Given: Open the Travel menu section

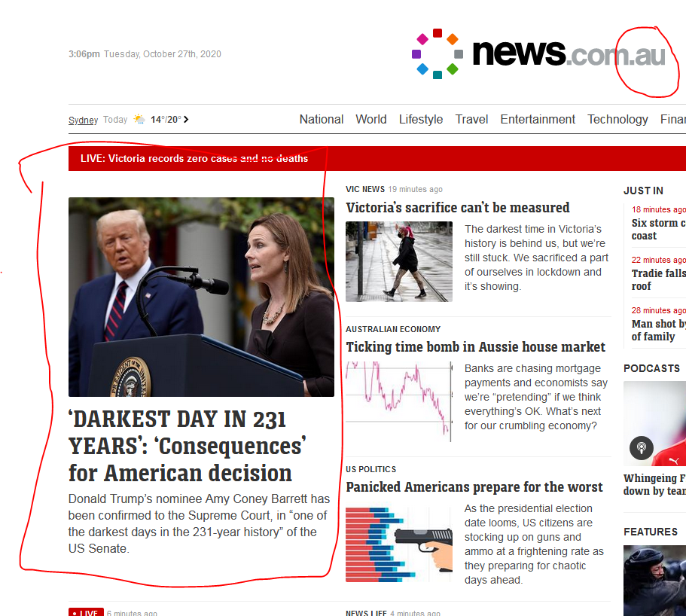Looking at the screenshot, I should [471, 120].
